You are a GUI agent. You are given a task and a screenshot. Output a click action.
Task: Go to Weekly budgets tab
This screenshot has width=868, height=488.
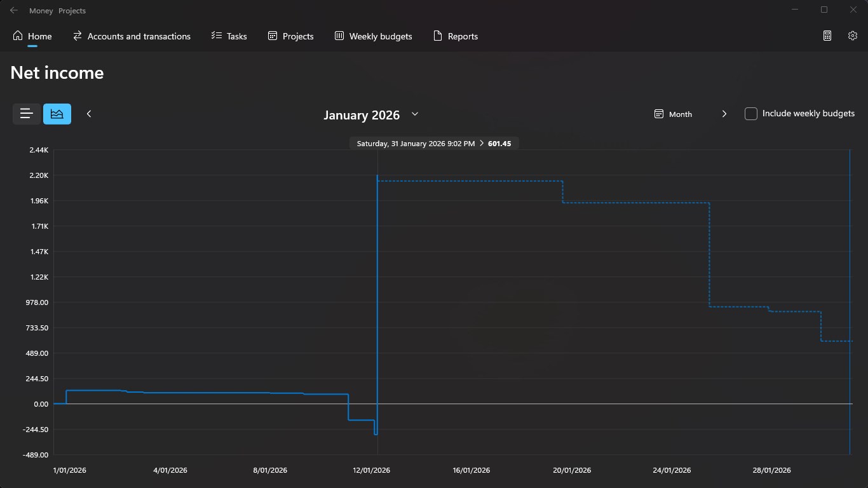(x=374, y=36)
